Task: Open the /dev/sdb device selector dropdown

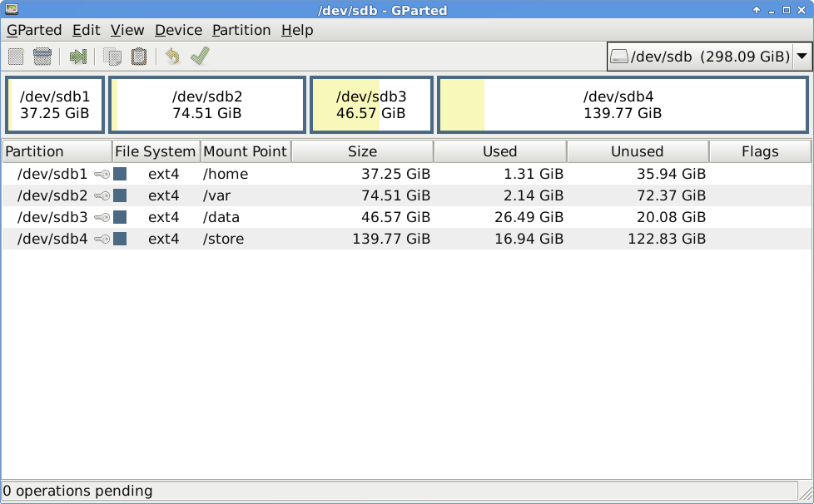Action: [x=708, y=56]
